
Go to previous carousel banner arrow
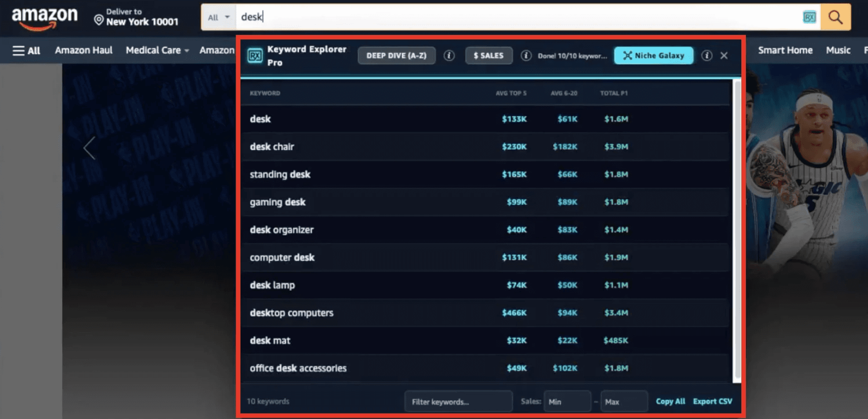point(89,148)
